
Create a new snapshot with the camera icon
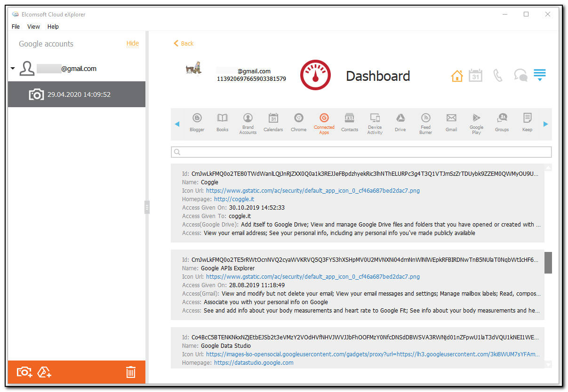[24, 372]
